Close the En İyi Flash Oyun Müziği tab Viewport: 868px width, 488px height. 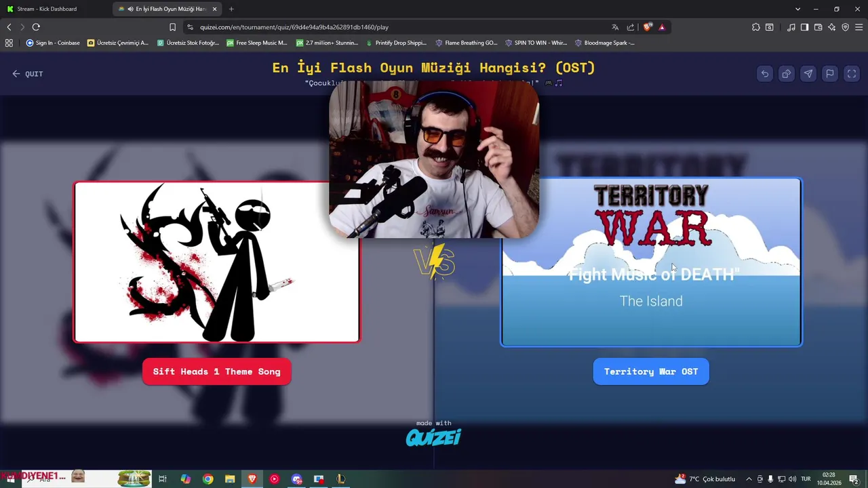(x=215, y=9)
